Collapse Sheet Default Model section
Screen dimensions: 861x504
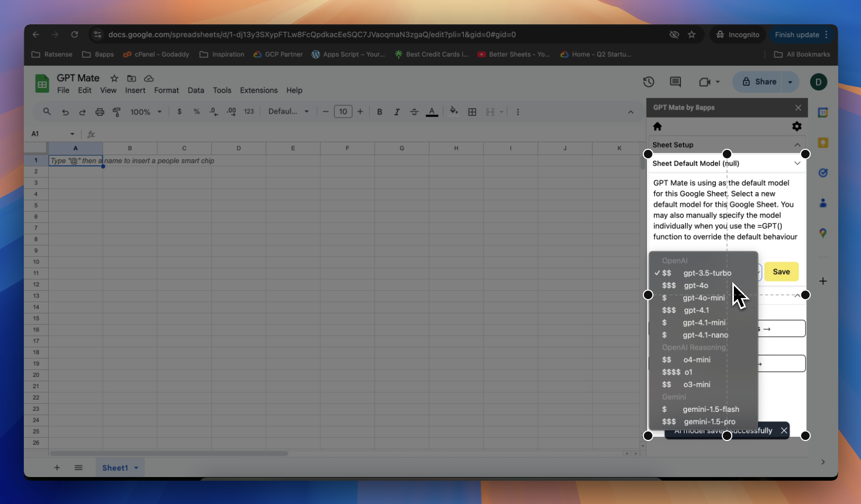tap(797, 163)
